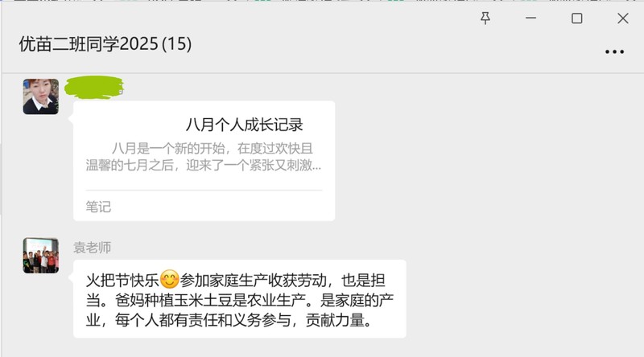644x357 pixels.
Task: Open 袁老师's group-photo avatar
Action: [x=41, y=255]
